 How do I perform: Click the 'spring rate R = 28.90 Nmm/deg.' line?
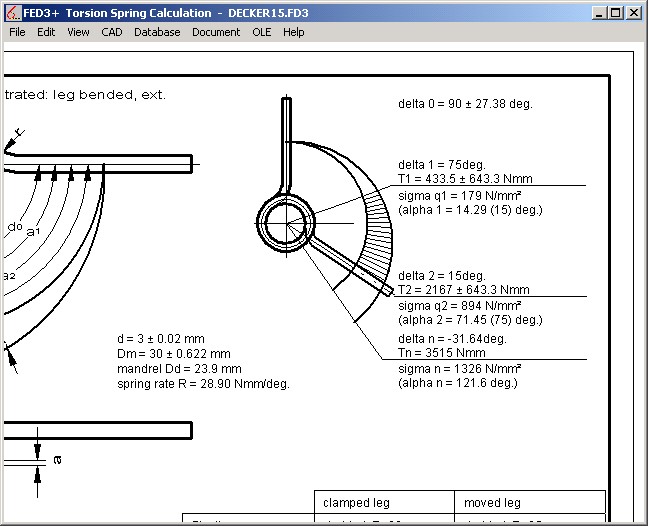coord(203,384)
